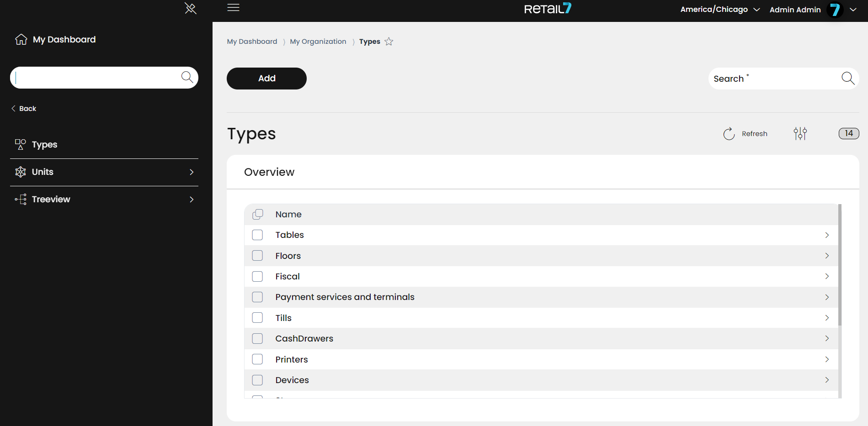The width and height of the screenshot is (868, 426).
Task: Click the sidebar search magnifier icon
Action: pyautogui.click(x=187, y=77)
